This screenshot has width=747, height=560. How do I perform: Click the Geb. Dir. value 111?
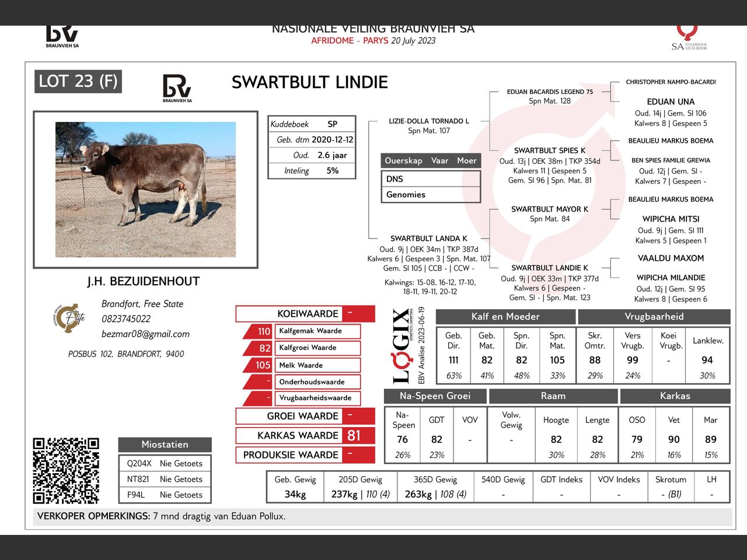coord(453,360)
